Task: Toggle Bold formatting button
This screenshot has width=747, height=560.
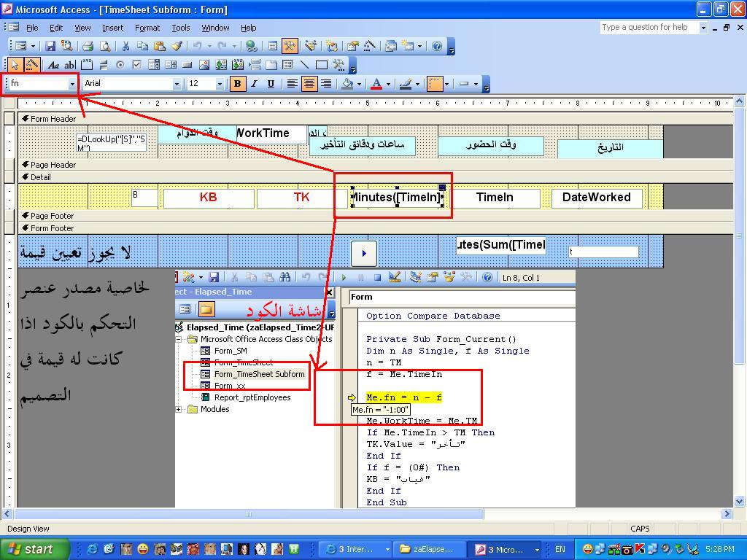Action: click(x=237, y=84)
